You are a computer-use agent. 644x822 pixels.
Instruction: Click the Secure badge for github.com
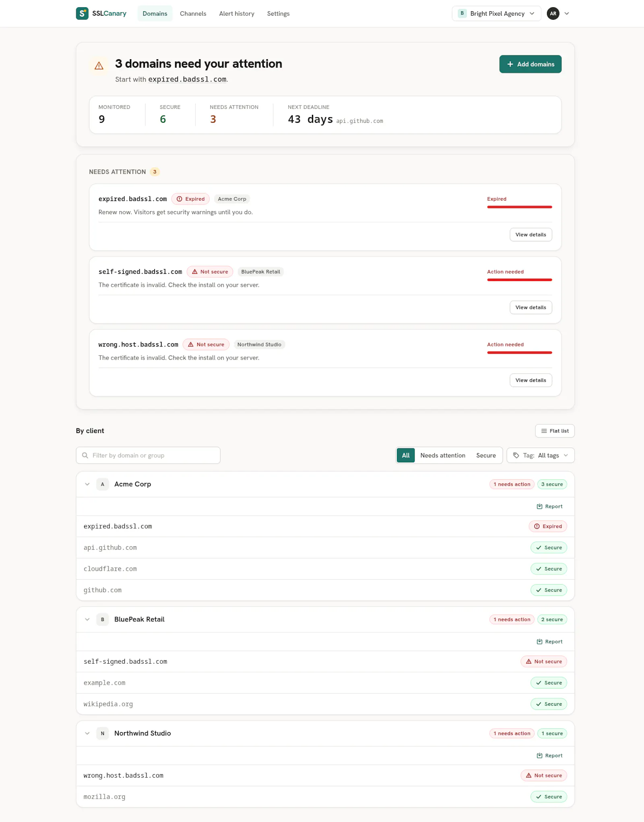click(x=549, y=590)
